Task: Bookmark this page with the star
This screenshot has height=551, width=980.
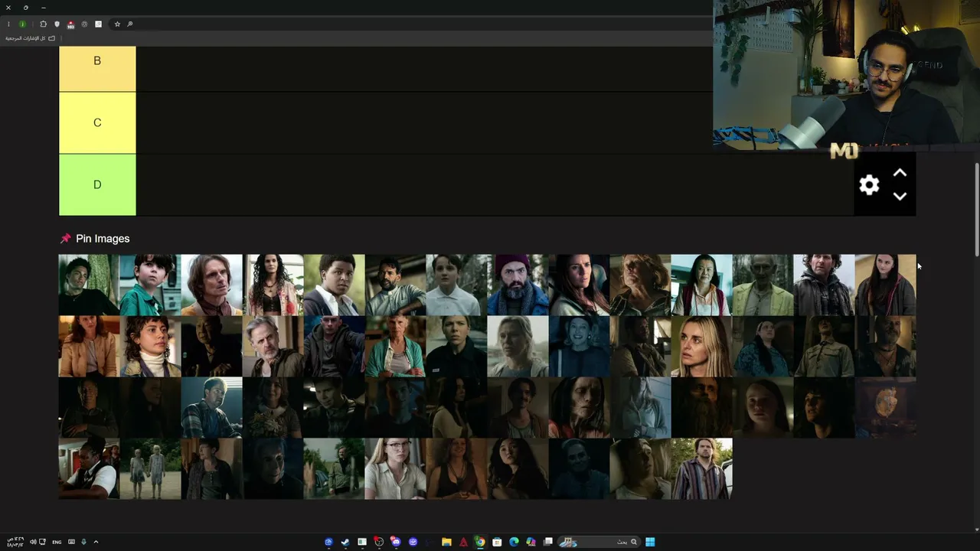Action: (x=117, y=24)
